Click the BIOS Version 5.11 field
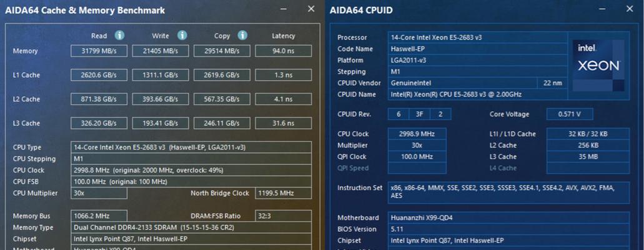This screenshot has height=250, width=644. tap(508, 229)
